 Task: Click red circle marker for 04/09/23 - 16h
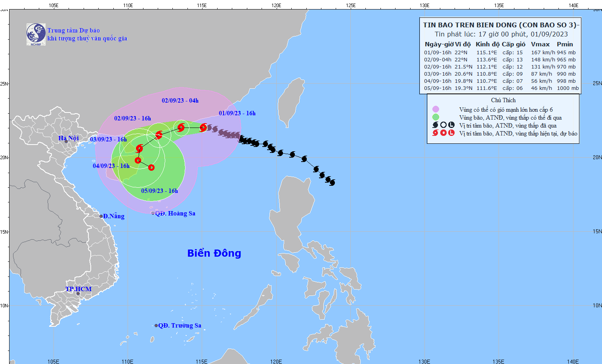pyautogui.click(x=138, y=160)
